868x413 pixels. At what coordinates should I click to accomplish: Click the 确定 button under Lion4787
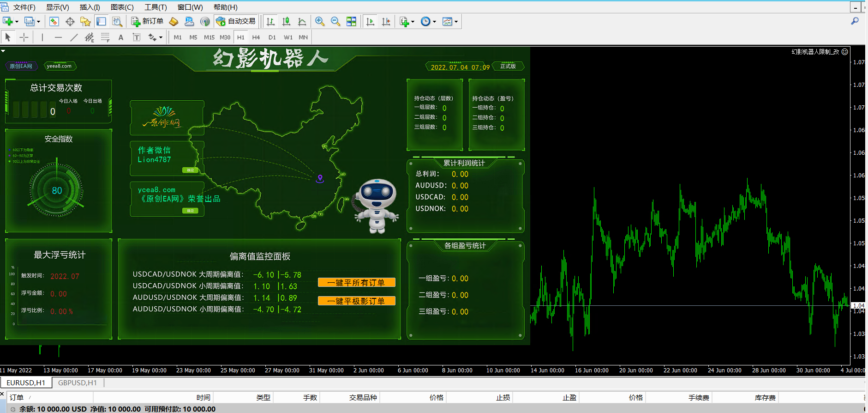coord(190,170)
